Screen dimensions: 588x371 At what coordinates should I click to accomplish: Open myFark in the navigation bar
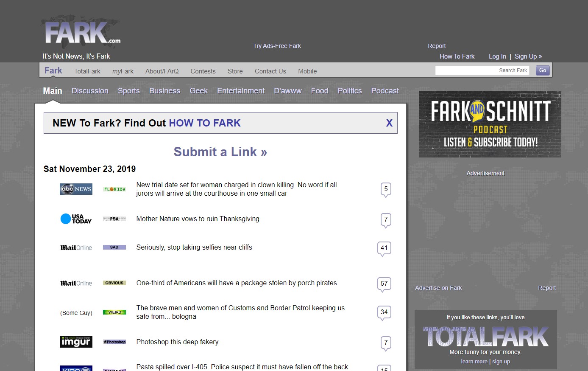click(123, 71)
